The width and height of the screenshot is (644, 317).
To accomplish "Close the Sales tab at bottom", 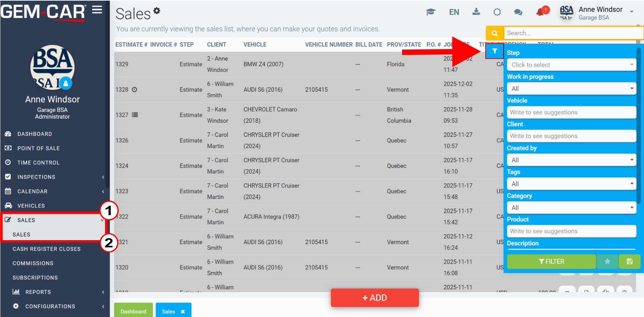I will click(x=182, y=311).
